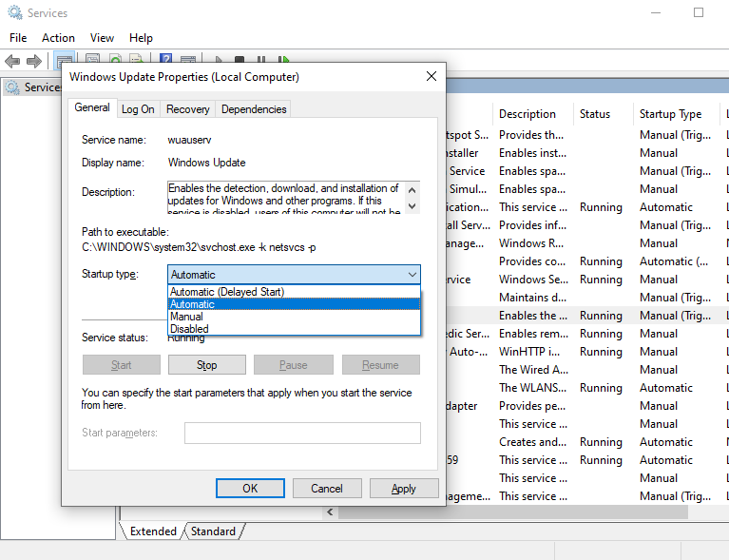Sort by the Status column header
The width and height of the screenshot is (729, 560).
(x=603, y=114)
